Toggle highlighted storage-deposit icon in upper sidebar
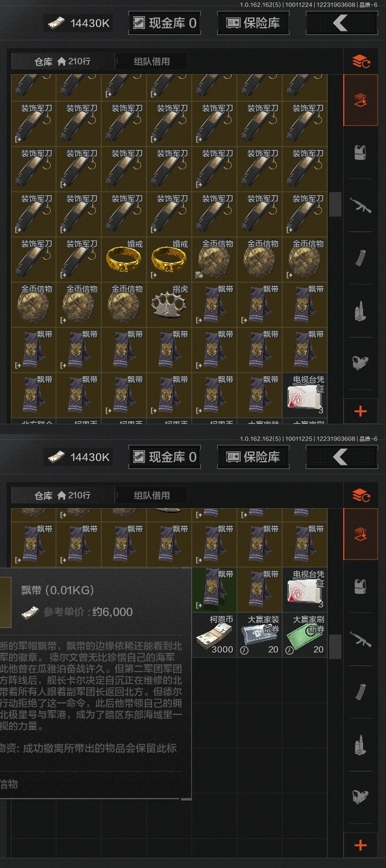386x868 pixels. coord(361,100)
